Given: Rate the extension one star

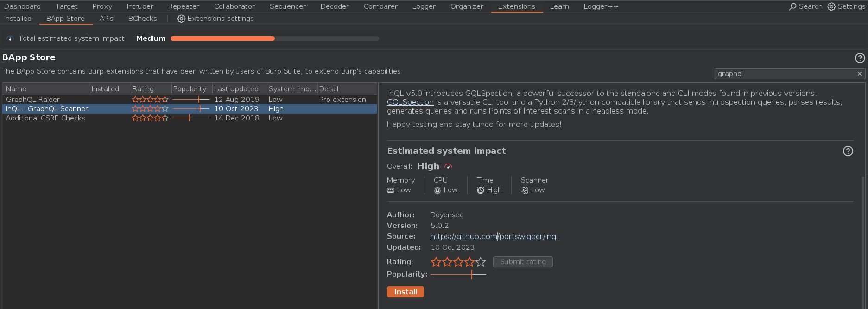Looking at the screenshot, I should pyautogui.click(x=436, y=262).
